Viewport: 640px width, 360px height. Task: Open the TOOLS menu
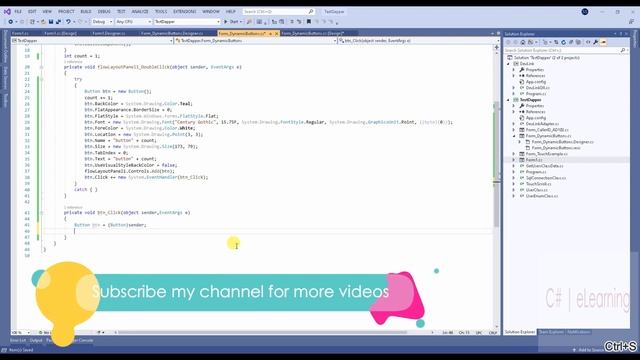coord(161,11)
